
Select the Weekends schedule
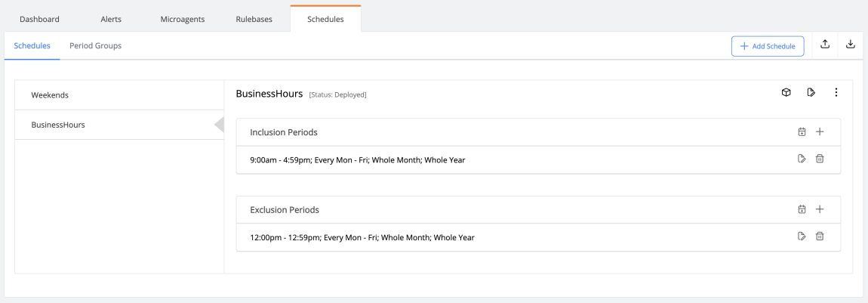119,95
